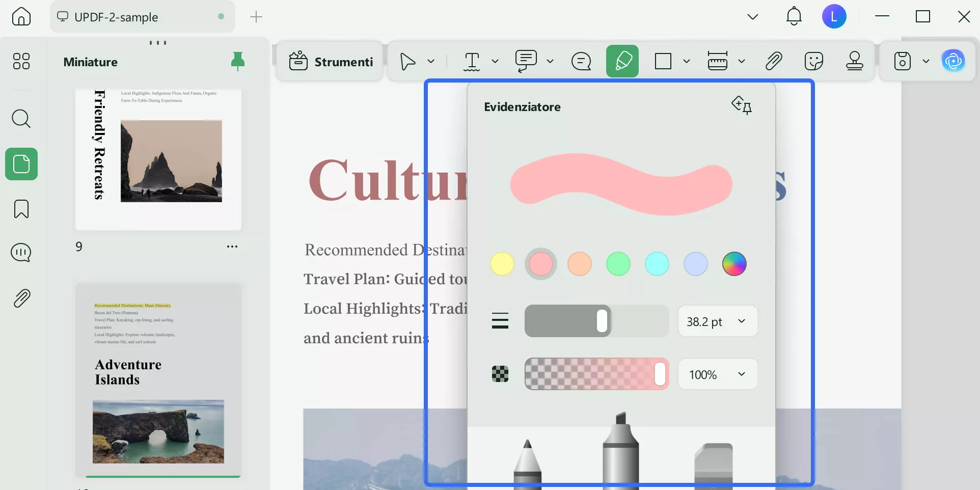Open the UPDF-2-sample tab
This screenshot has height=490, width=980.
tap(143, 17)
